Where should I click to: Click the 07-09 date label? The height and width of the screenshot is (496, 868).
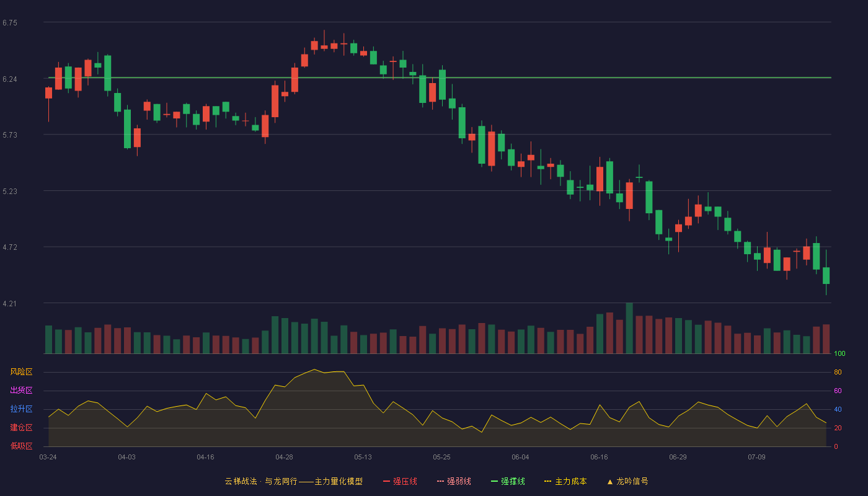[756, 457]
